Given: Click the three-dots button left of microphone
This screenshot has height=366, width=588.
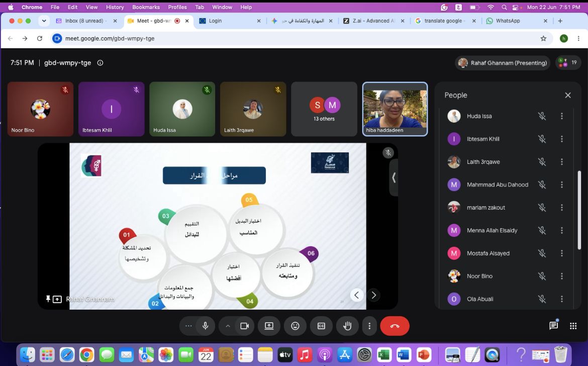Looking at the screenshot, I should coord(188,326).
